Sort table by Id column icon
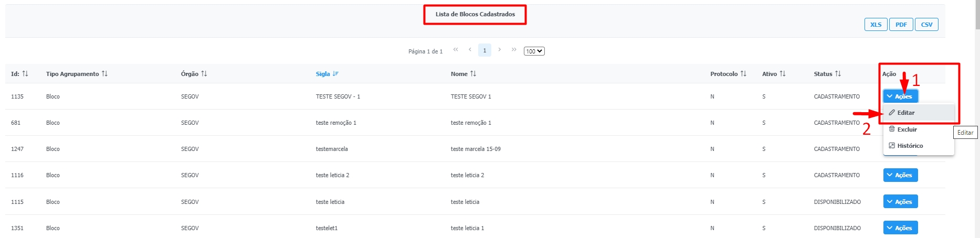Screen dimensions: 980x238 click(x=25, y=74)
